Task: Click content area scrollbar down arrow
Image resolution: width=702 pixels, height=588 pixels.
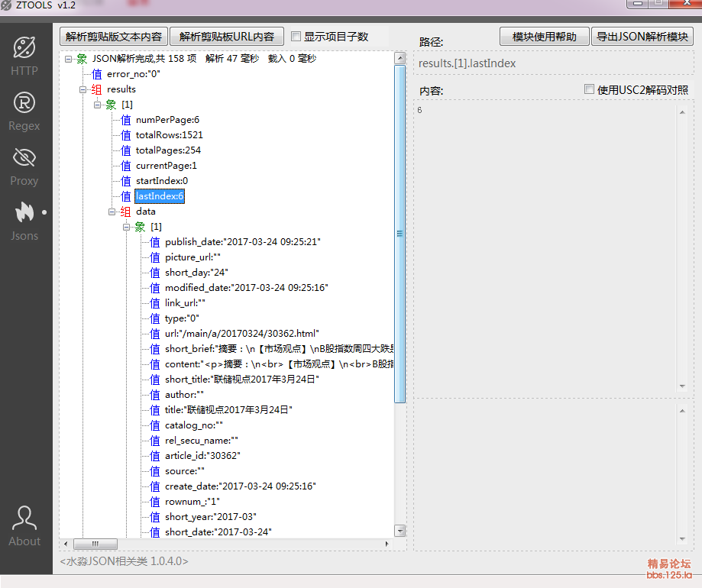Action: tap(682, 386)
